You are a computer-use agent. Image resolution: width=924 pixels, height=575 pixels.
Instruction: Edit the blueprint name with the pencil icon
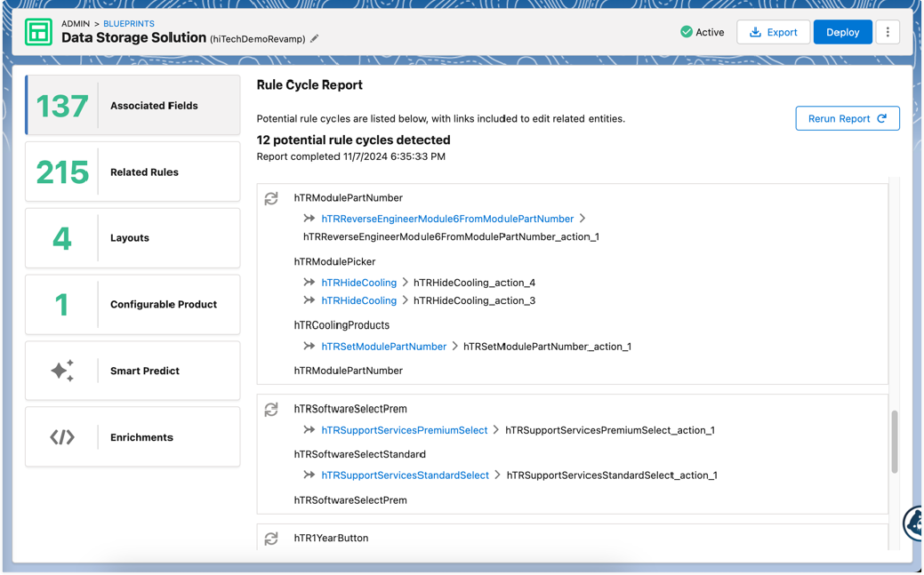click(x=315, y=39)
